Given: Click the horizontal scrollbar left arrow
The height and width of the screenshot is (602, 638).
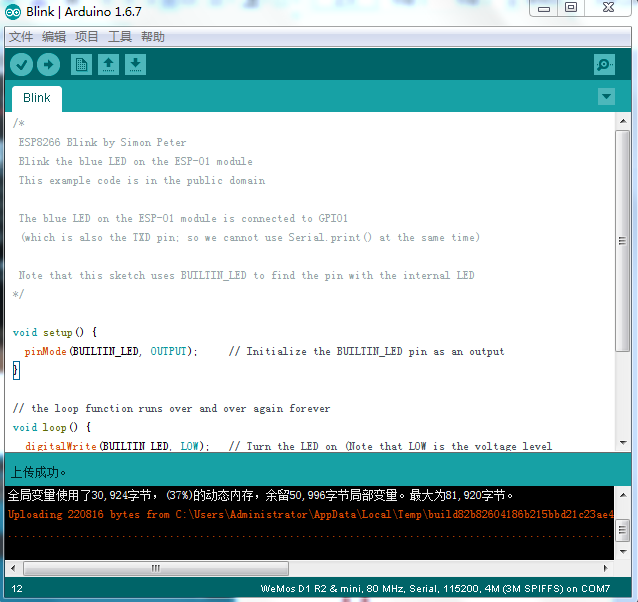Looking at the screenshot, I should click(13, 568).
